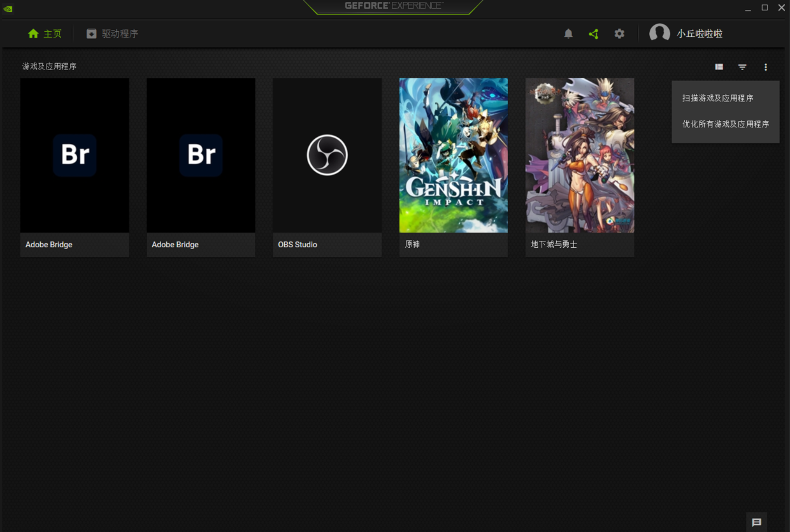Click the 原神 game title label
Viewport: 790px width, 532px height.
click(413, 245)
